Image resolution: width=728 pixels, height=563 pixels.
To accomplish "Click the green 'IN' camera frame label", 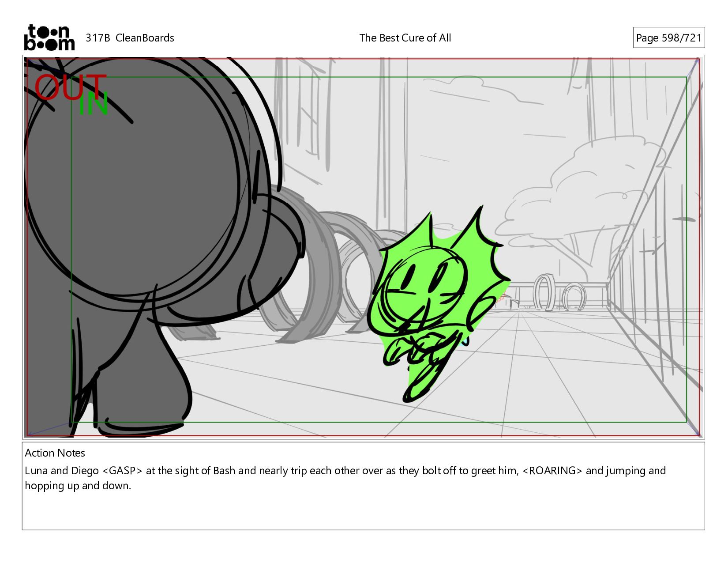I will pyautogui.click(x=94, y=104).
